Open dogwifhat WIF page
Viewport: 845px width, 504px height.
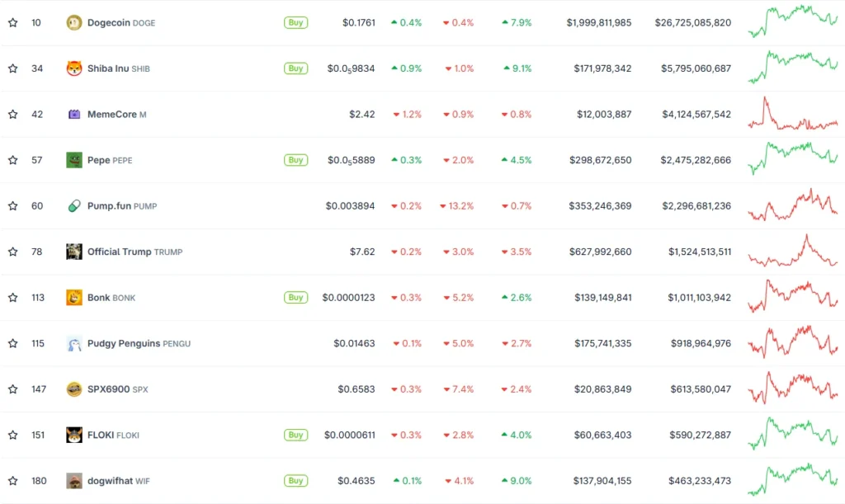point(119,480)
